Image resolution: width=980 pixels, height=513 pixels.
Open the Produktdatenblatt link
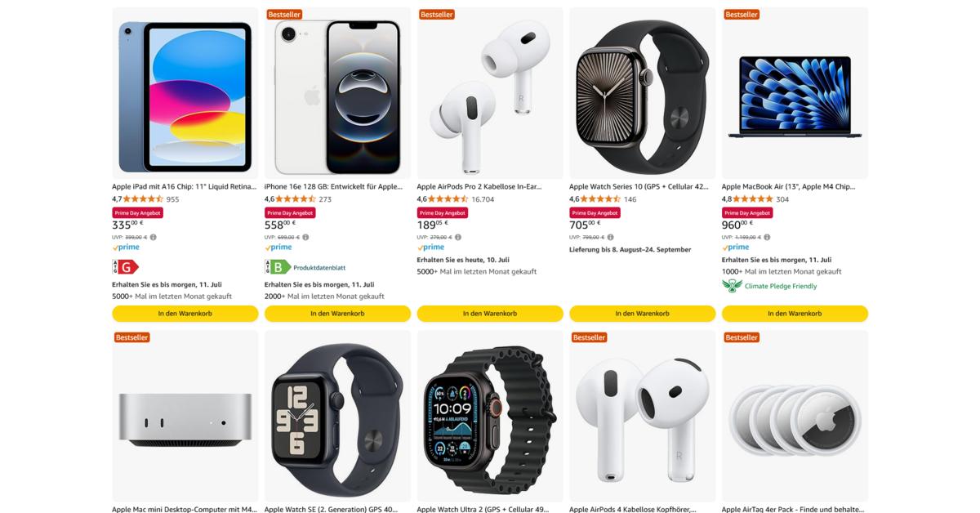[319, 267]
